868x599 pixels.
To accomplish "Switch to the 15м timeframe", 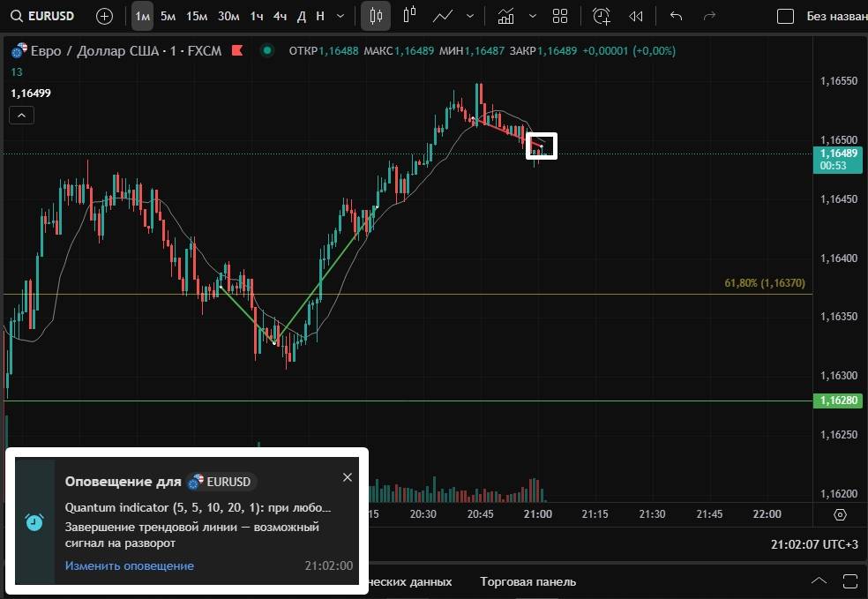I will (197, 16).
